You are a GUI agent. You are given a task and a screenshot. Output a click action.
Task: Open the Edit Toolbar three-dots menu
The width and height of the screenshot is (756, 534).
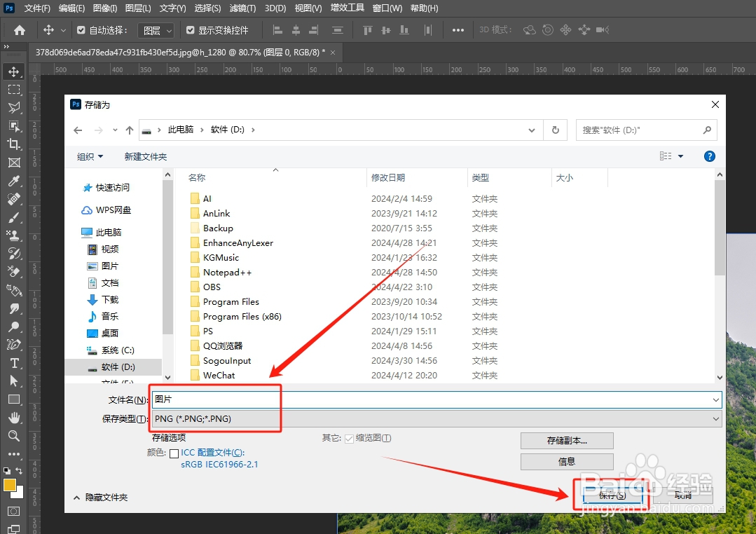click(x=13, y=454)
